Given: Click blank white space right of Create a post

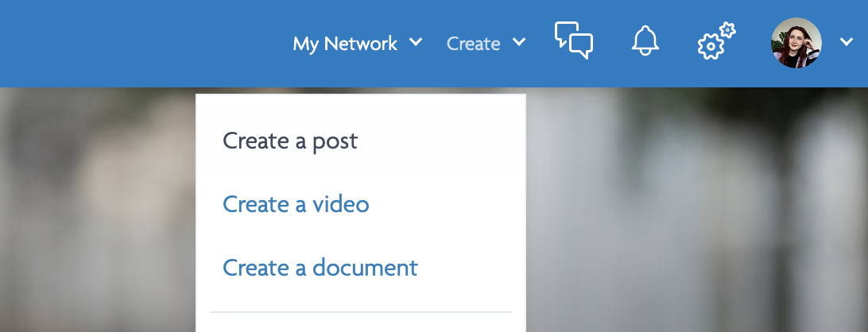Looking at the screenshot, I should 445,141.
